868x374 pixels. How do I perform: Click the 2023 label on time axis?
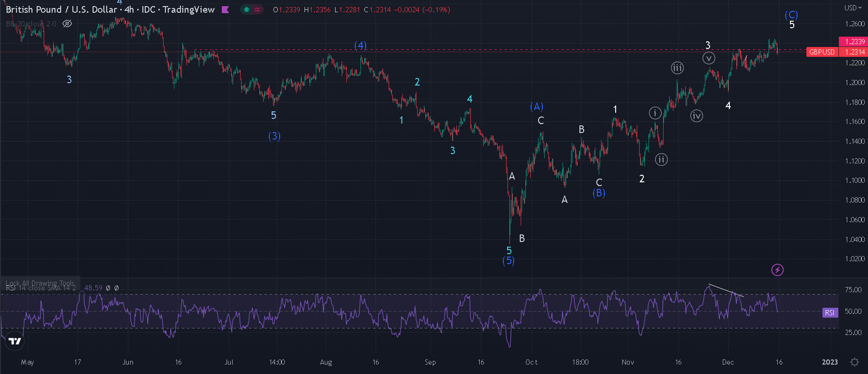coord(829,362)
